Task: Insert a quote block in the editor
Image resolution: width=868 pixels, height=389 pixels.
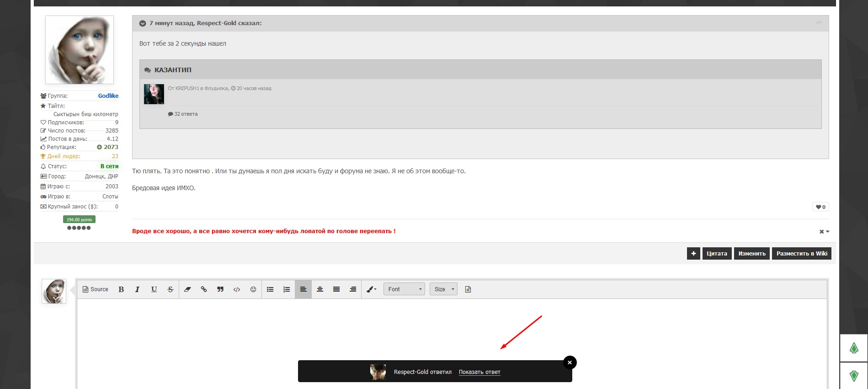Action: tap(220, 289)
